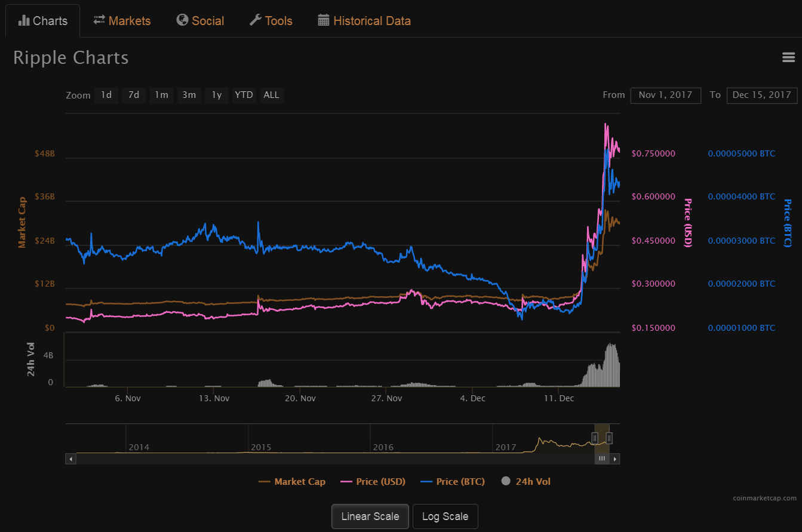Open the Charts tab
802x532 pixels.
(x=42, y=21)
